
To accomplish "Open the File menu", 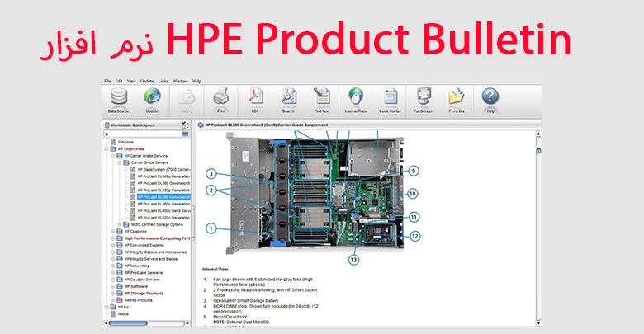I will pos(107,82).
